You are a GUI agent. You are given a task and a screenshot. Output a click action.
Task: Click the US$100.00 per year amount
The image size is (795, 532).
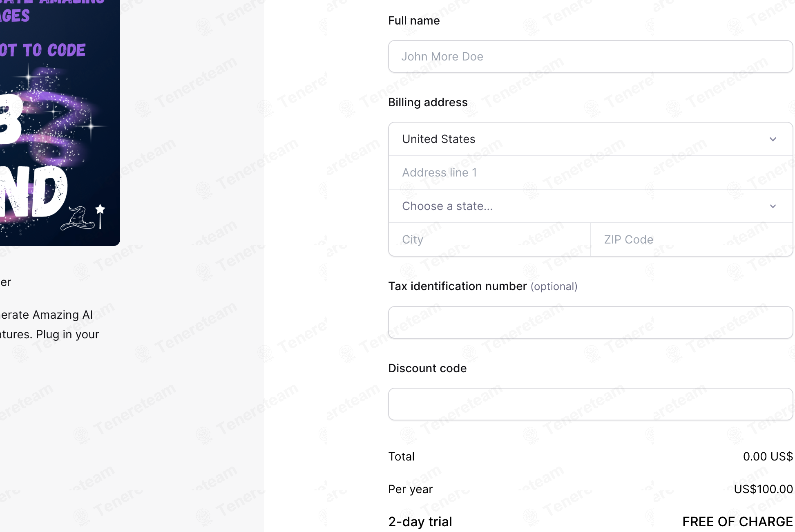click(x=763, y=489)
